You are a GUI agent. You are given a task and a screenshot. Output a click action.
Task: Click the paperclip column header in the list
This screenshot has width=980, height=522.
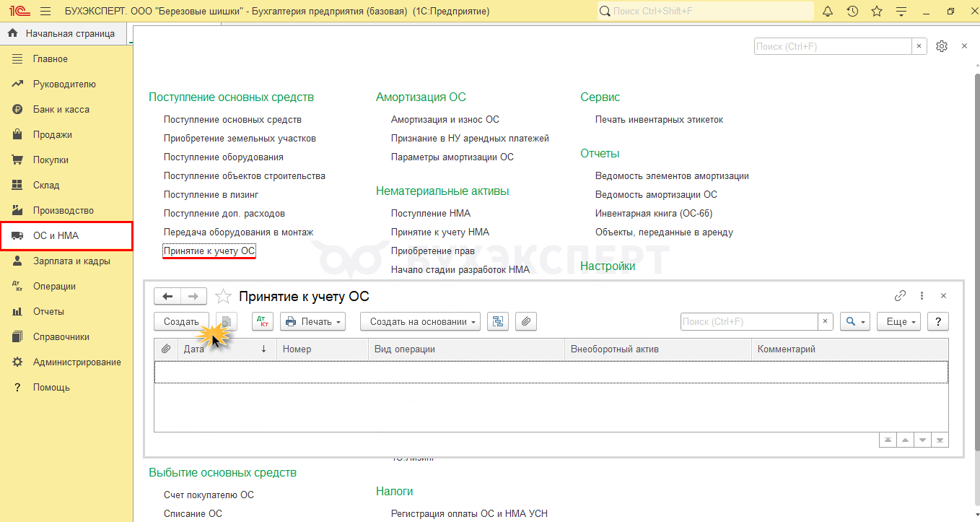166,349
